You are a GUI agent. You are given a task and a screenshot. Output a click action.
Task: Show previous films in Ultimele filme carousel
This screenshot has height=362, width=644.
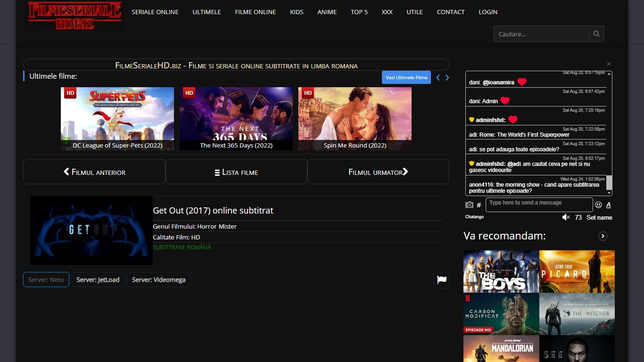(x=438, y=78)
